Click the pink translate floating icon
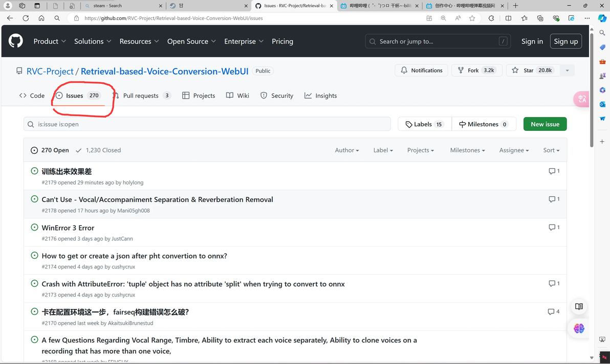Image resolution: width=610 pixels, height=364 pixels. click(582, 99)
